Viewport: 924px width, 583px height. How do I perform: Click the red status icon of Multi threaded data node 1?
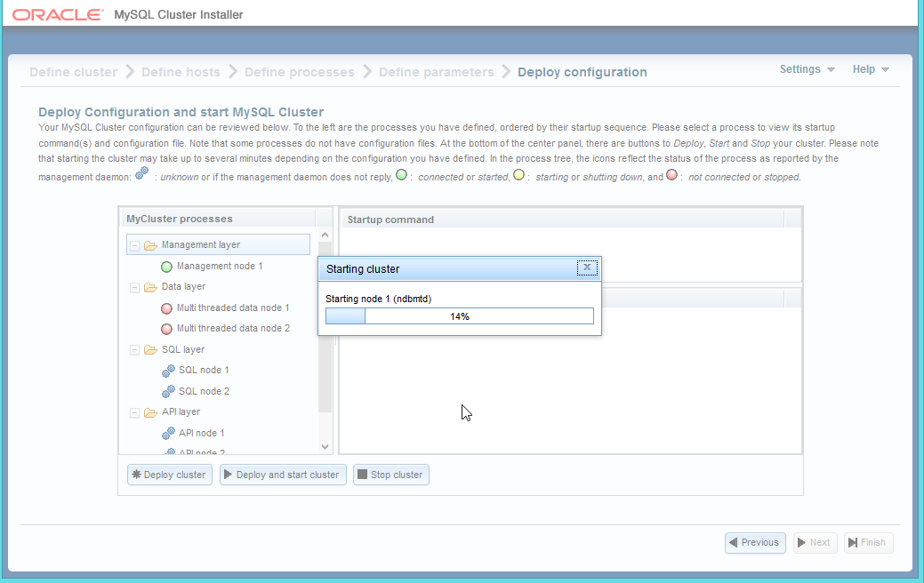(167, 308)
